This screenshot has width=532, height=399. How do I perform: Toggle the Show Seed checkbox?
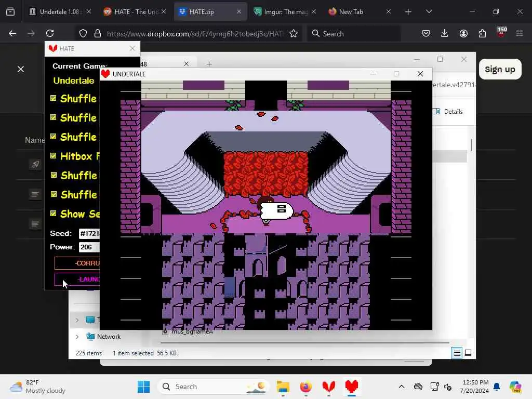tap(54, 214)
